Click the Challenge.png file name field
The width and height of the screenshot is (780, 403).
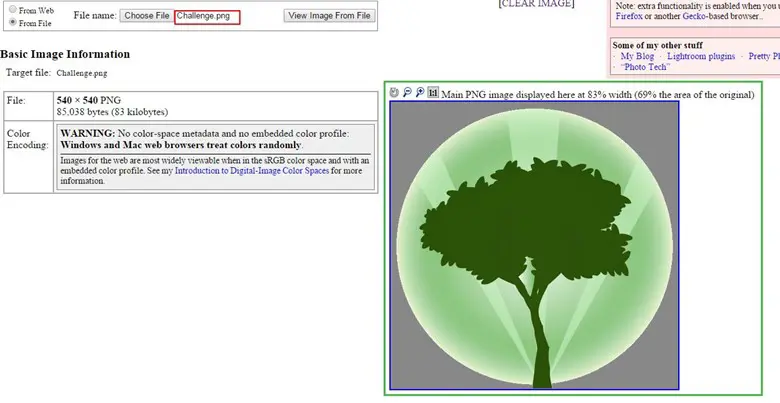point(207,16)
